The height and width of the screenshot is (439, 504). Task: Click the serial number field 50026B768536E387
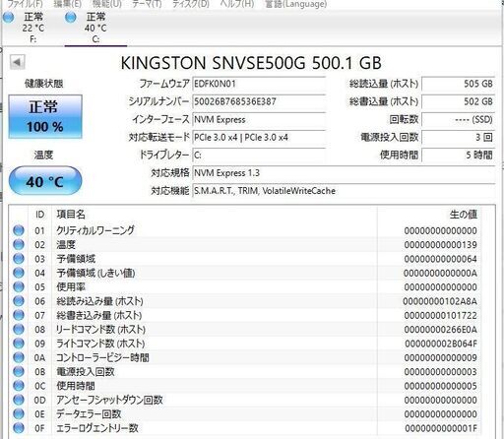[259, 101]
